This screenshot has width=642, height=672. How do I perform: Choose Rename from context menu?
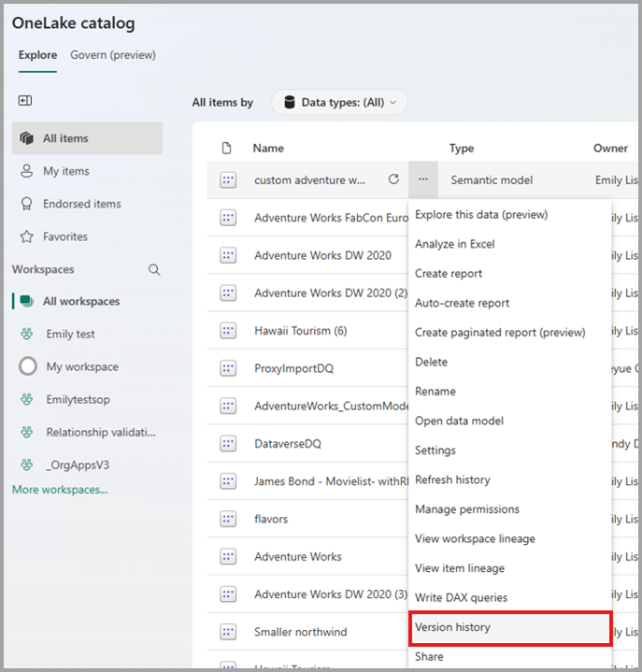[510, 392]
